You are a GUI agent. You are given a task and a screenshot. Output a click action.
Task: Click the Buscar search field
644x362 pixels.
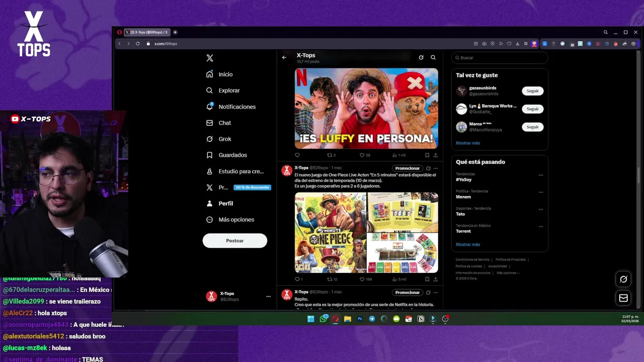tap(500, 58)
